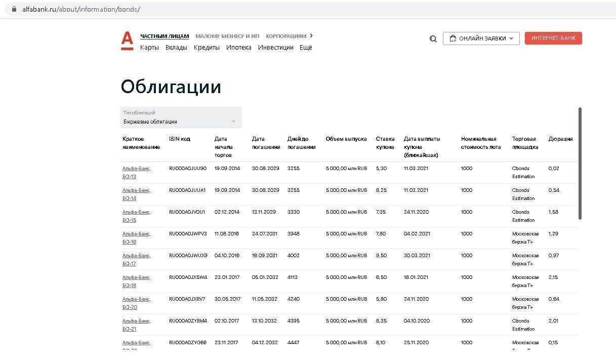The width and height of the screenshot is (616, 364).
Task: Click the lock icon in address bar
Action: 14,9
